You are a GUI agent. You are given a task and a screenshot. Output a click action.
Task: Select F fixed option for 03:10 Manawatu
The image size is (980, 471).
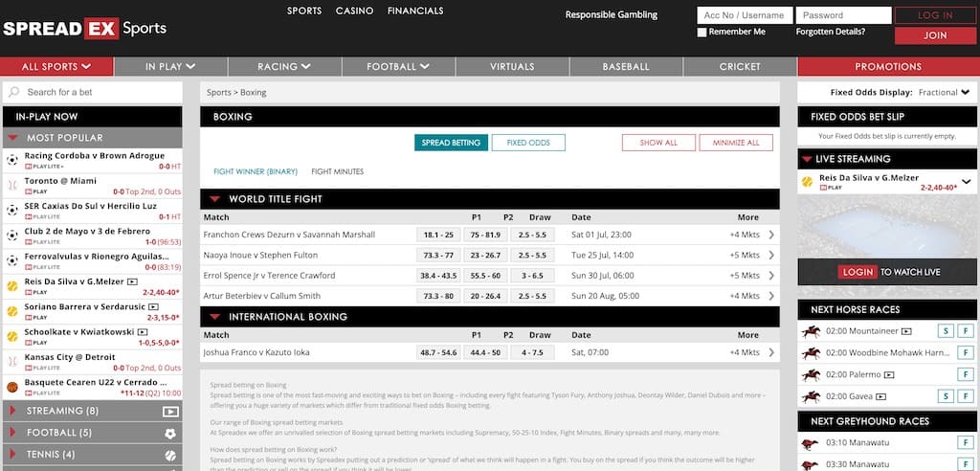click(x=966, y=443)
